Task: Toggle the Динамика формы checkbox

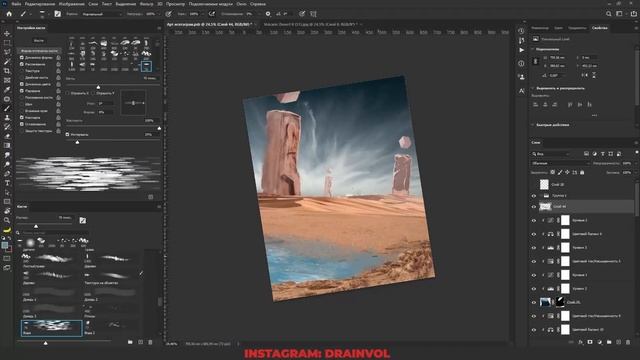Action: pyautogui.click(x=22, y=58)
